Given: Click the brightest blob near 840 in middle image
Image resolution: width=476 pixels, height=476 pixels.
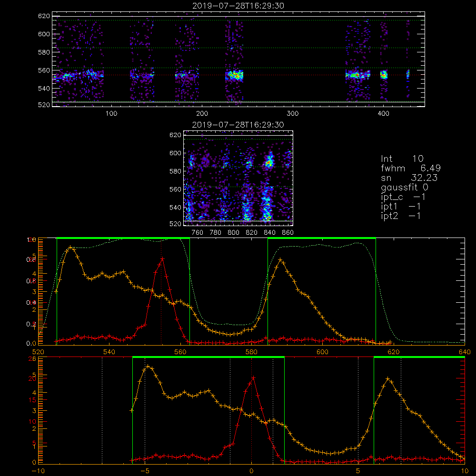Looking at the screenshot, I should click(x=269, y=161).
